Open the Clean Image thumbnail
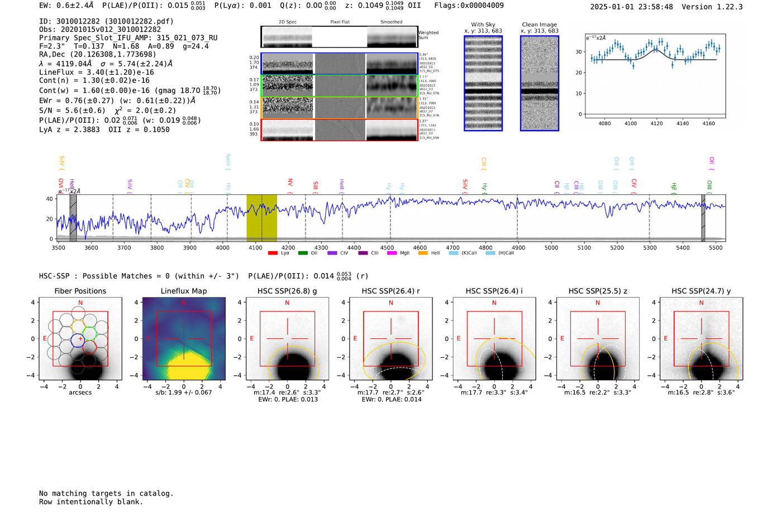The height and width of the screenshot is (532, 782). [x=539, y=83]
